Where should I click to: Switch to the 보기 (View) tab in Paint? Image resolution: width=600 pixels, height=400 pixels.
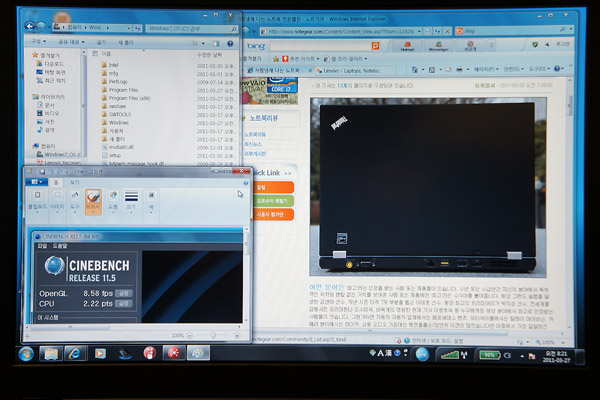tap(74, 183)
